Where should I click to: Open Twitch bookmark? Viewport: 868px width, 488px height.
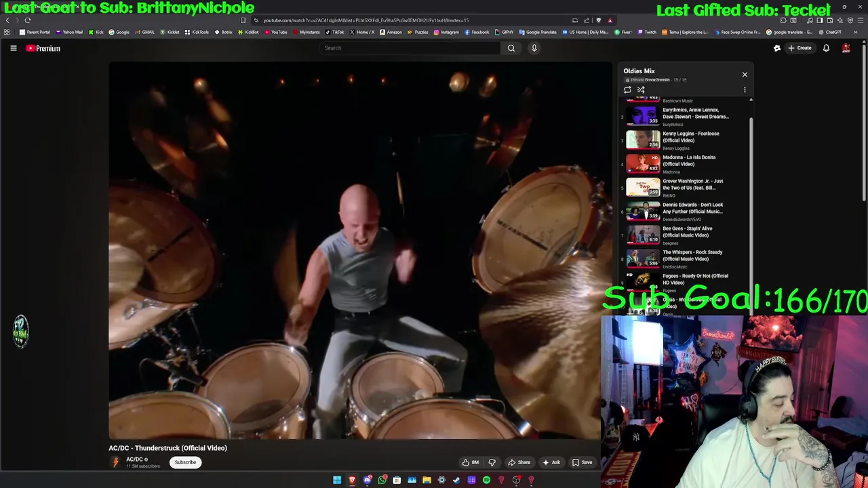coord(646,32)
